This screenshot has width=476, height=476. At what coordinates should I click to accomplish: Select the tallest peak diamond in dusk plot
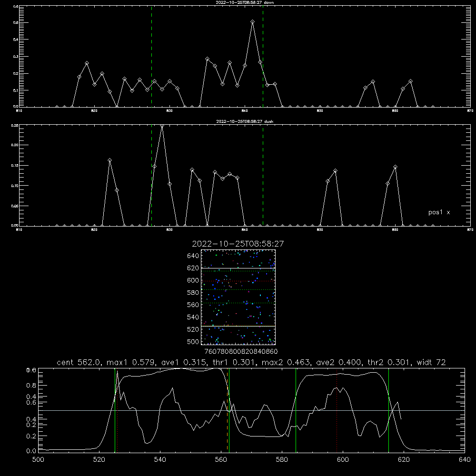(x=162, y=126)
